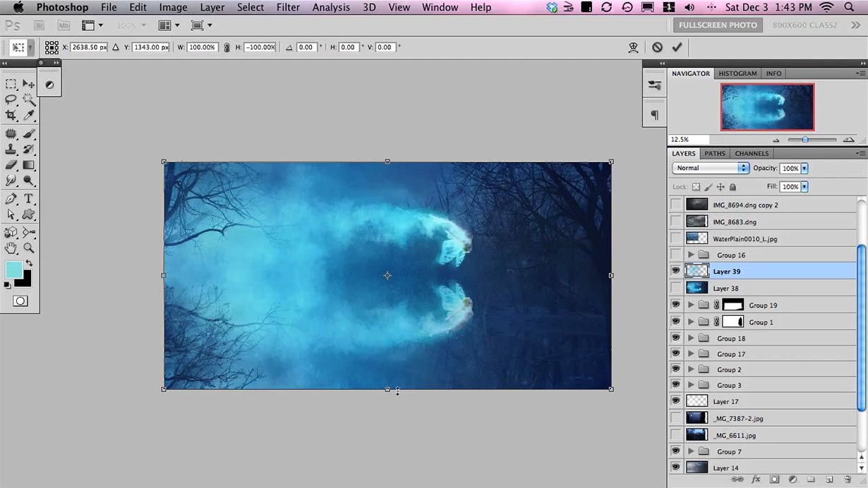Switch to the Channels tab

(752, 153)
